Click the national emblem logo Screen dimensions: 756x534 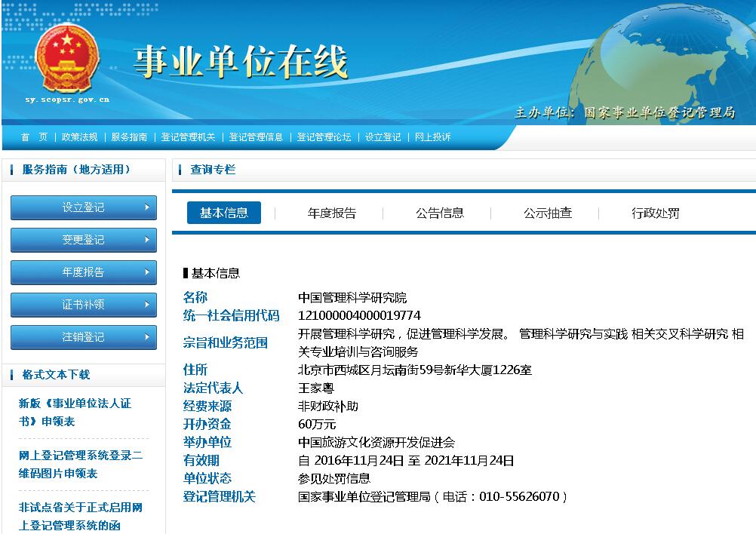tap(67, 59)
